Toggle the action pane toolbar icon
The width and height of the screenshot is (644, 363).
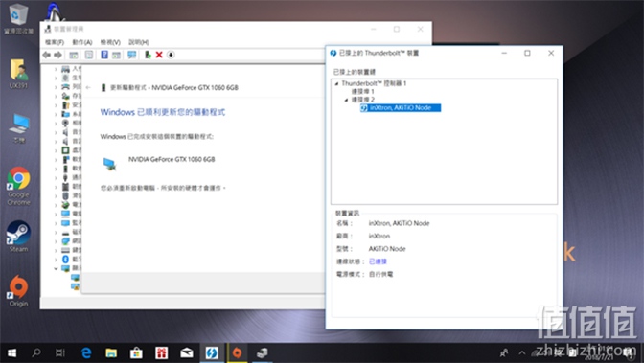click(x=116, y=55)
